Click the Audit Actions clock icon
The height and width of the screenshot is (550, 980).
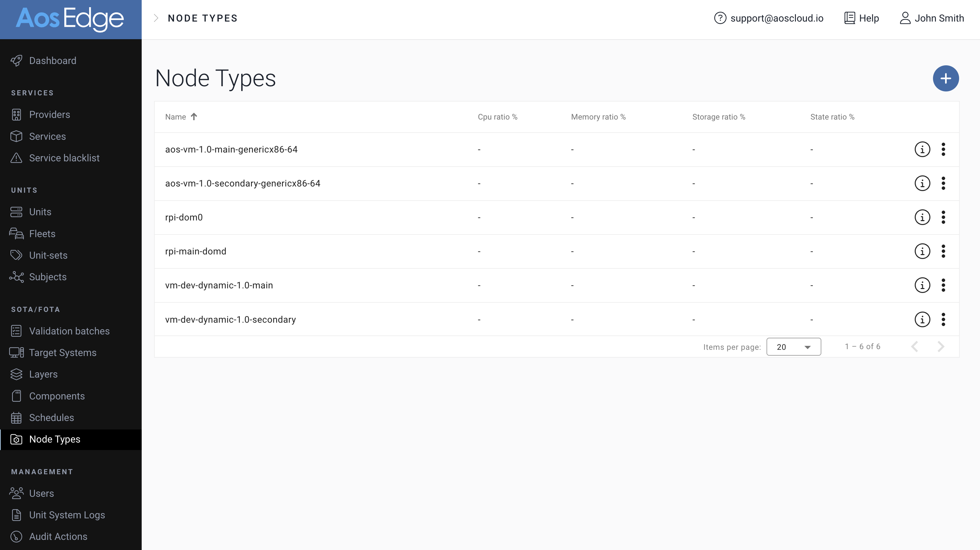click(16, 536)
